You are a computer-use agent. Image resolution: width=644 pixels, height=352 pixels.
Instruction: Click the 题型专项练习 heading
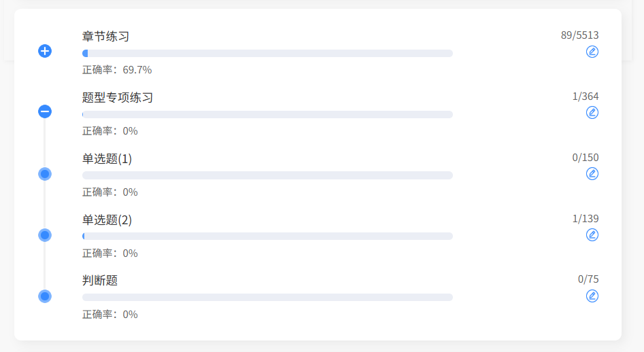pos(118,98)
